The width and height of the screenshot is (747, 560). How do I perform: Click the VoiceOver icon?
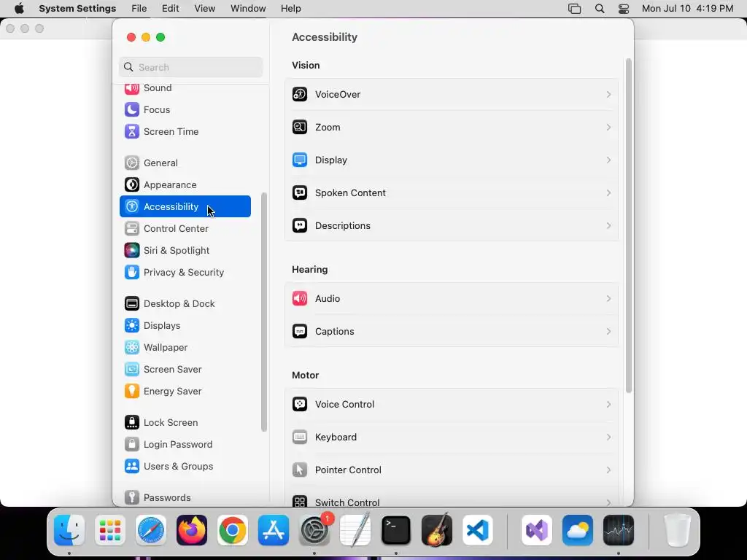tap(300, 94)
